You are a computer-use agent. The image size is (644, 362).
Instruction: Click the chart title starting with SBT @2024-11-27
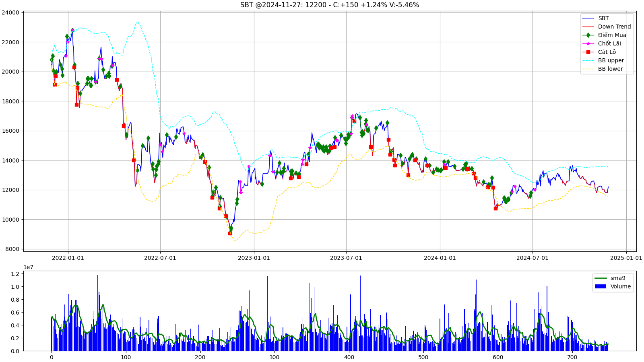click(x=330, y=5)
